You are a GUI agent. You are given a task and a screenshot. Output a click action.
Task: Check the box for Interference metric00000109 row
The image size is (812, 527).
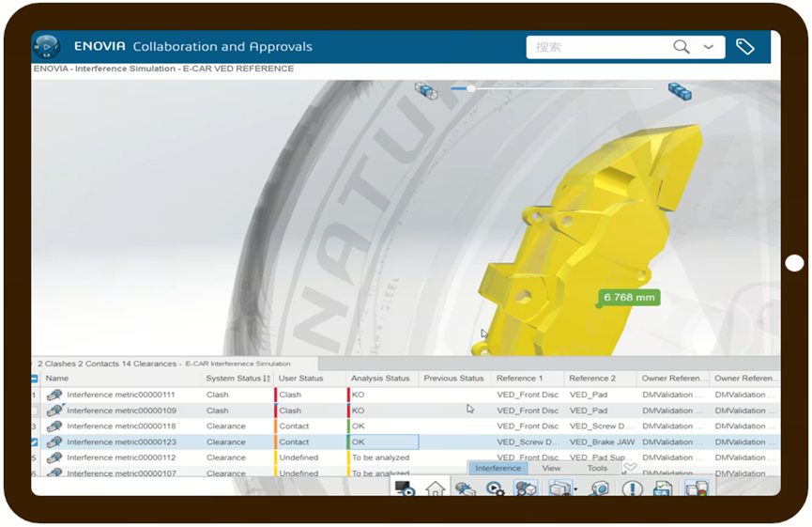click(x=34, y=411)
